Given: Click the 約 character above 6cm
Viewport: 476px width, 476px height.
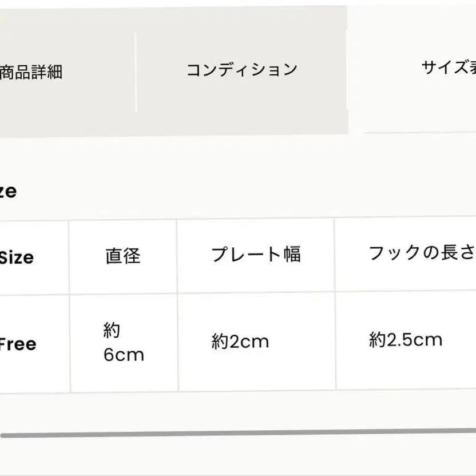Looking at the screenshot, I should tap(112, 330).
